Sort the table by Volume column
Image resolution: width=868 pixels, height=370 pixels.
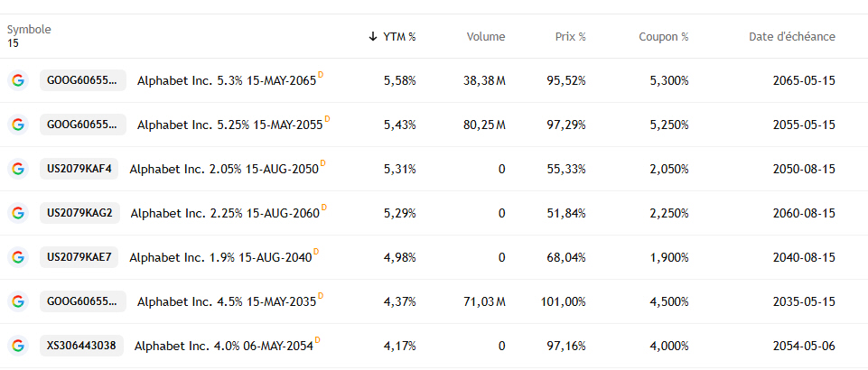pos(486,37)
